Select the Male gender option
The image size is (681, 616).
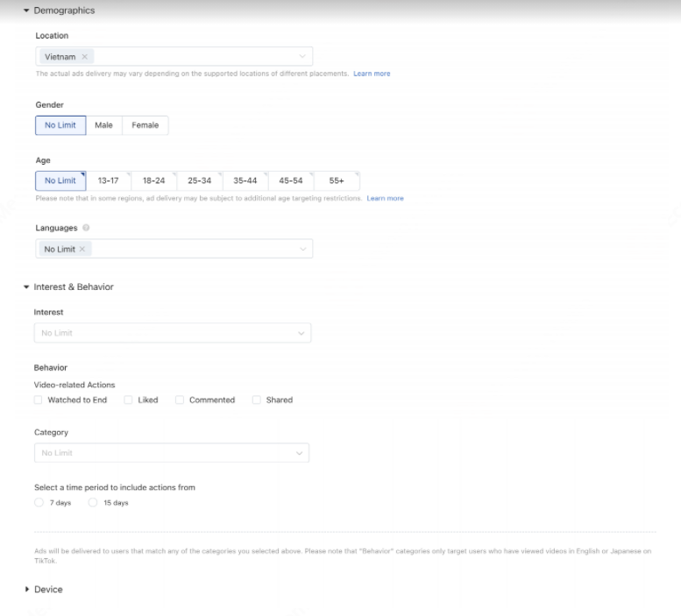click(103, 125)
